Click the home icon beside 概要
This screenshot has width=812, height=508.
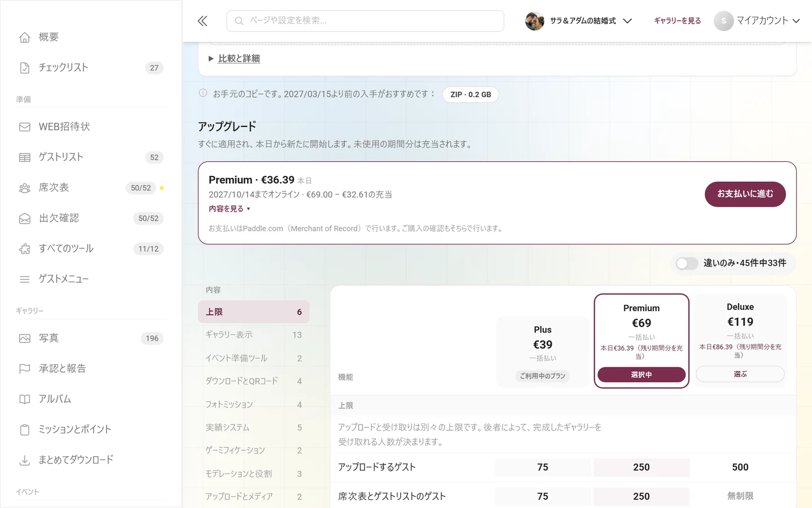coord(25,37)
